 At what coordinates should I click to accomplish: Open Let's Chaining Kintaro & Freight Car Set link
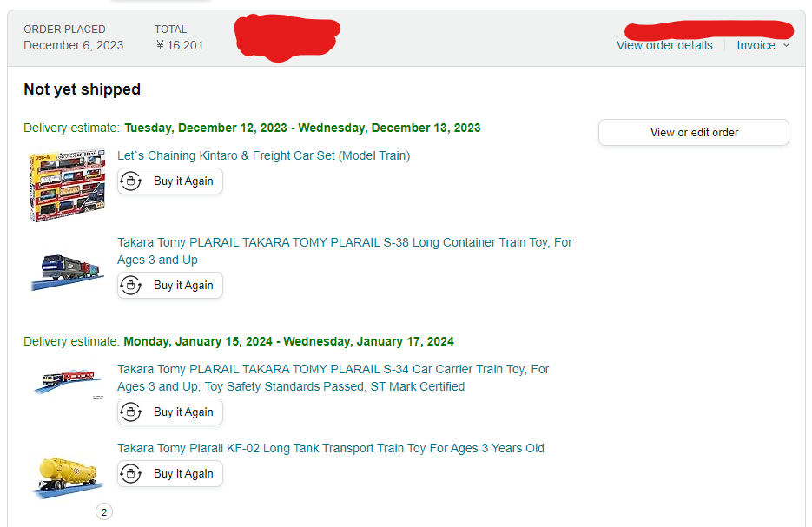click(263, 156)
